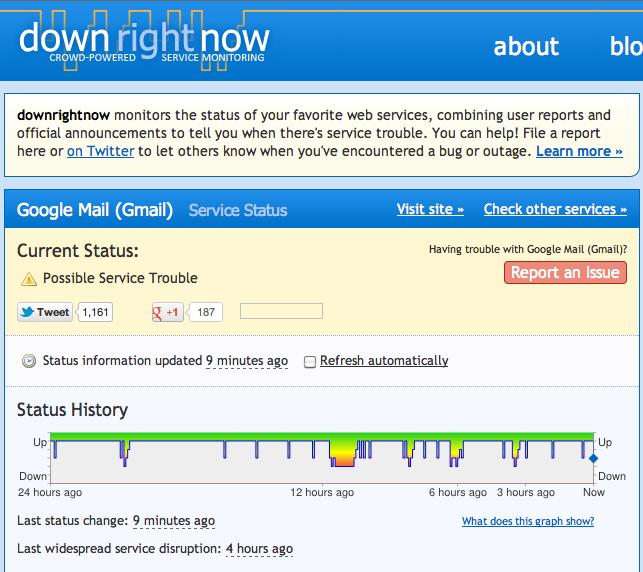The image size is (643, 572).
Task: Click "9 minutes ago" last status change
Action: tap(174, 521)
